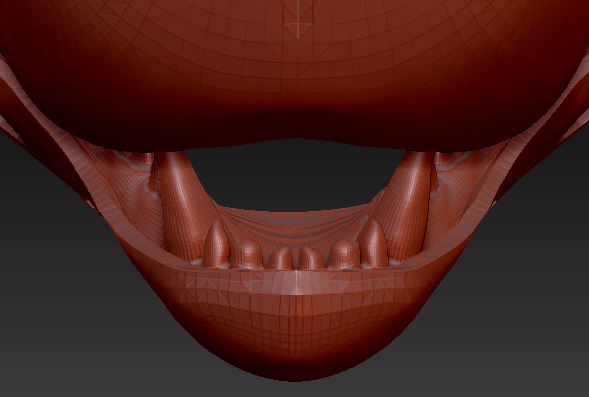Select the center-right small incisor tooth
Viewport: 589px width, 397px height.
pos(311,258)
